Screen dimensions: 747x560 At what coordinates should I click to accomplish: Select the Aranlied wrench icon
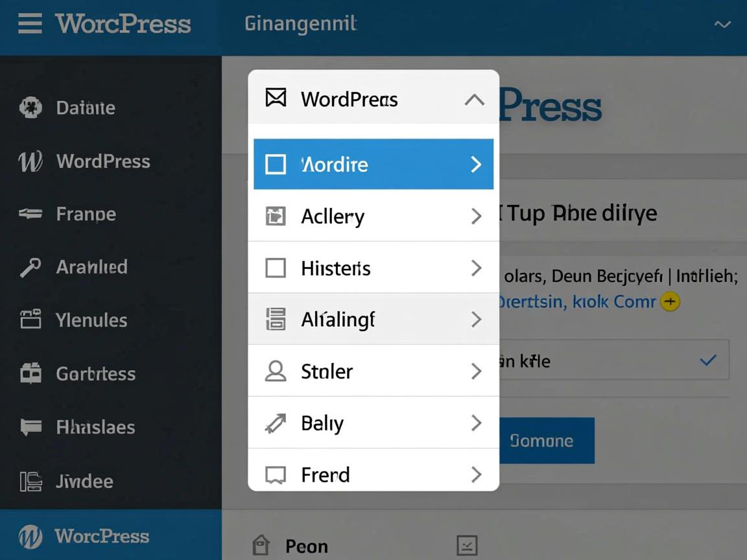30,267
